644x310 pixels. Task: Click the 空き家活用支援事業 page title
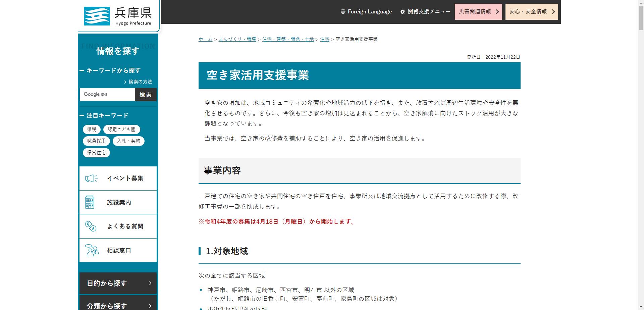click(x=258, y=75)
